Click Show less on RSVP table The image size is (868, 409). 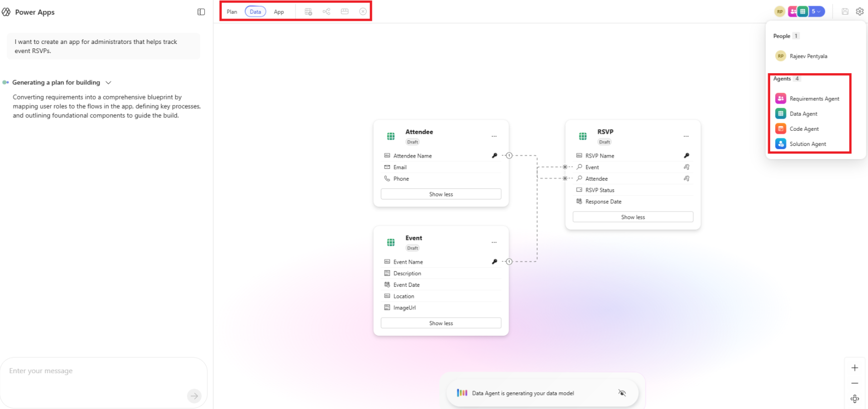point(633,217)
